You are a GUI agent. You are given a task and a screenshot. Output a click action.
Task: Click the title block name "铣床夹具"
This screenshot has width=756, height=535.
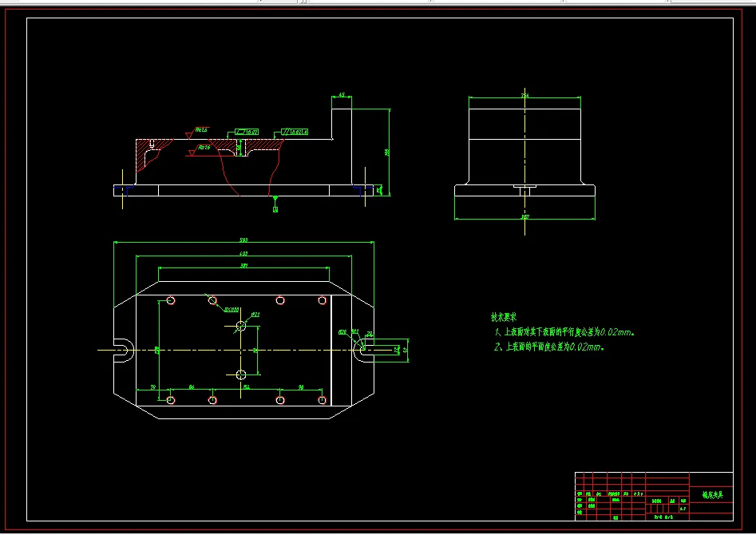[x=712, y=495]
